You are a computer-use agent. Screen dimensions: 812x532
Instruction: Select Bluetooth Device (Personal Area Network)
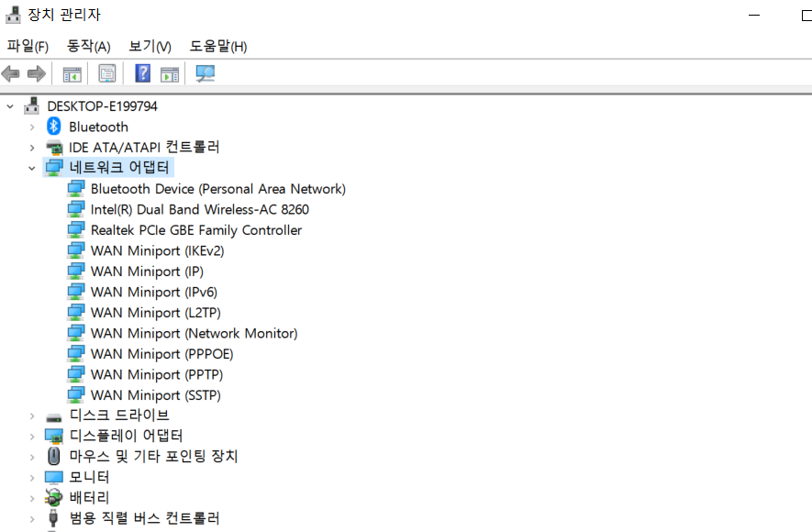[x=218, y=188]
